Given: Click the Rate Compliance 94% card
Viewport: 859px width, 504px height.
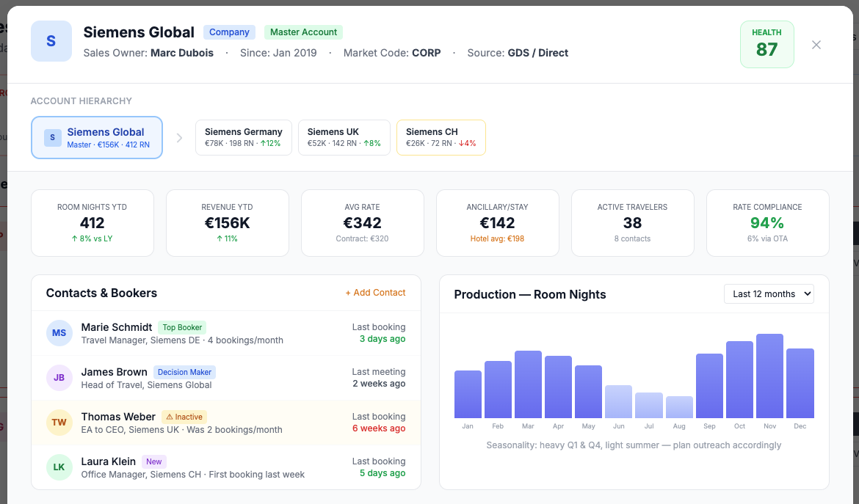Looking at the screenshot, I should [x=767, y=223].
